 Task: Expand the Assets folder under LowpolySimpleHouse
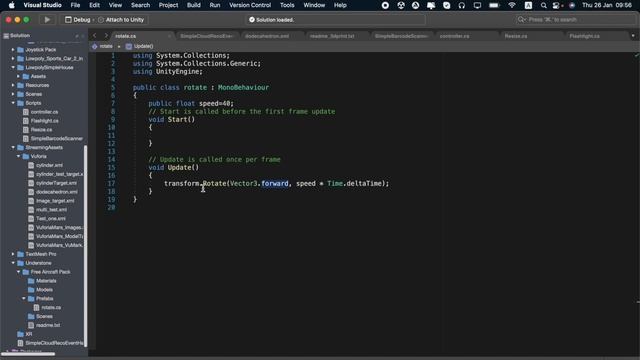tap(18, 76)
